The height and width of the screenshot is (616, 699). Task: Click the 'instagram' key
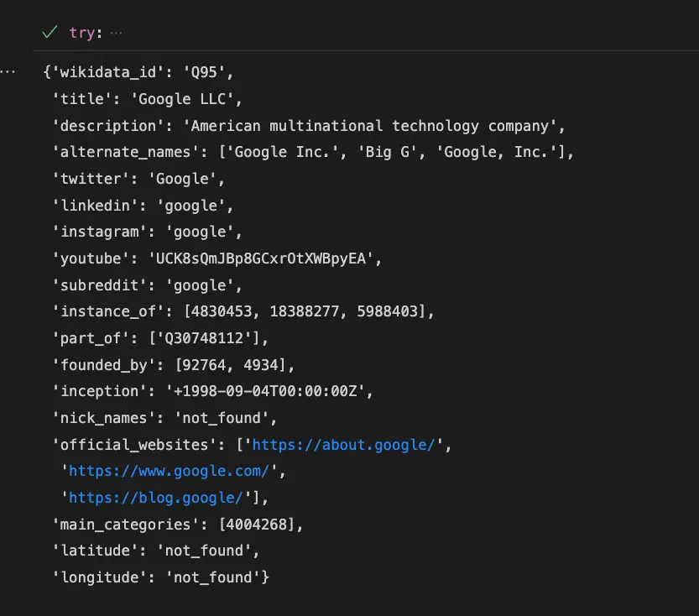coord(99,232)
